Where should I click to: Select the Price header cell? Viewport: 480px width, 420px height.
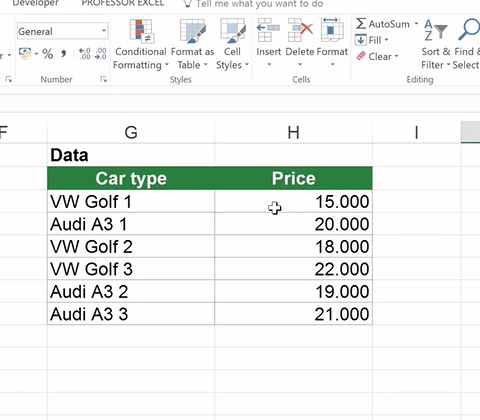293,178
